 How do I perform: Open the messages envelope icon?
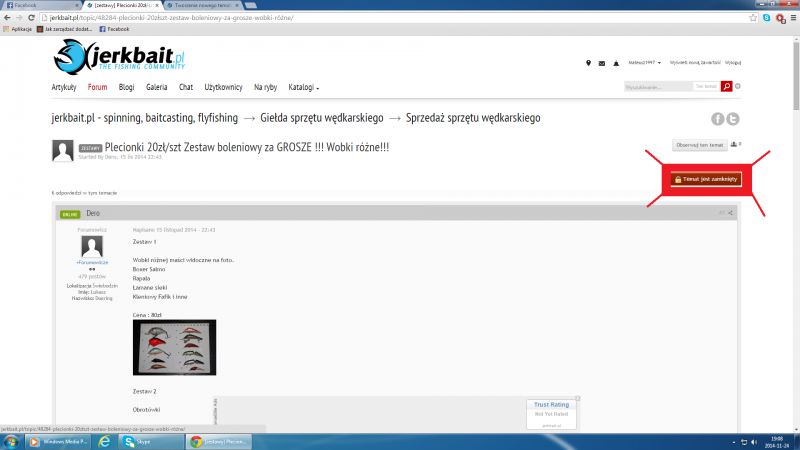601,63
